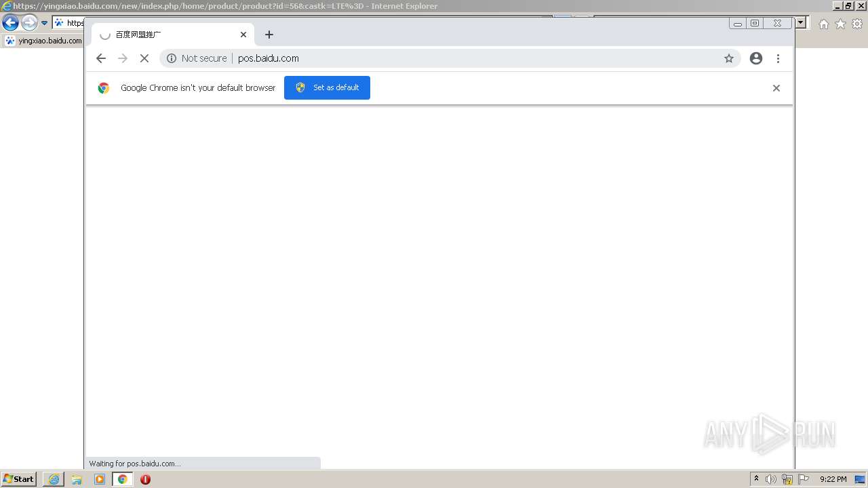The height and width of the screenshot is (488, 868).
Task: Close the 百度网盟推广 tab
Action: tap(243, 35)
